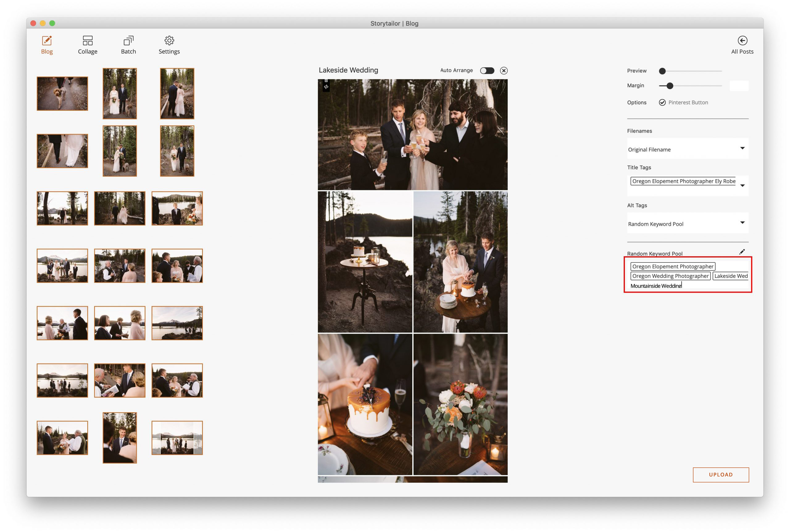Select the champagne toast group photo in the post
The image size is (790, 532).
click(413, 134)
